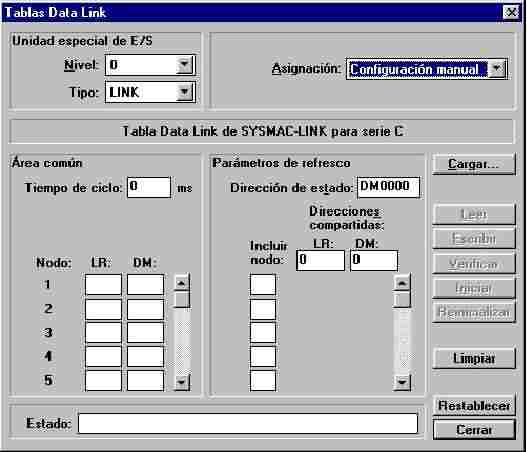The height and width of the screenshot is (452, 527).
Task: Click the DM field for node 4
Action: click(146, 356)
